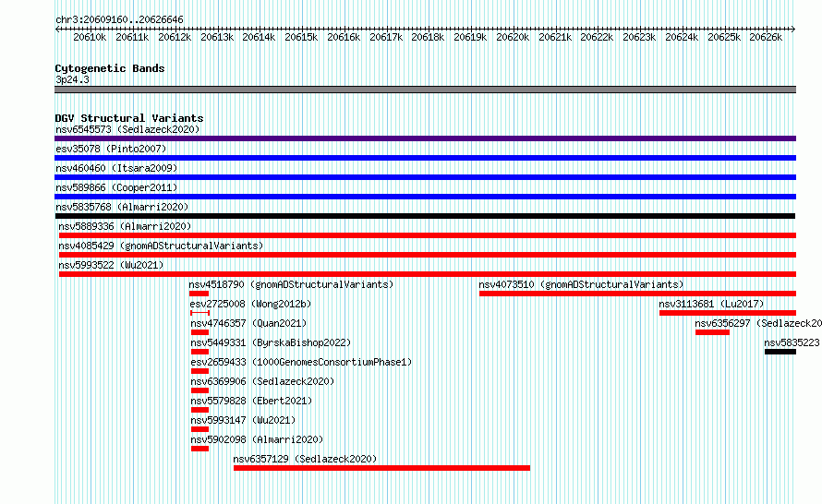
Task: Click the nsv6545573 (Sedlazeck2020) variant label
Action: (127, 129)
